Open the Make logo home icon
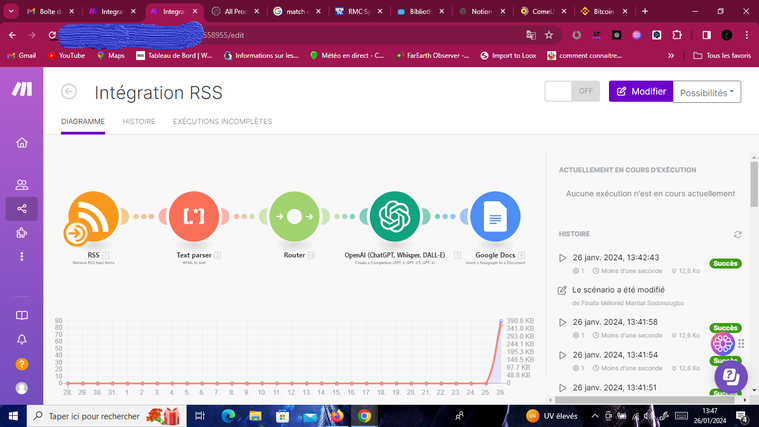759x427 pixels. click(x=22, y=89)
